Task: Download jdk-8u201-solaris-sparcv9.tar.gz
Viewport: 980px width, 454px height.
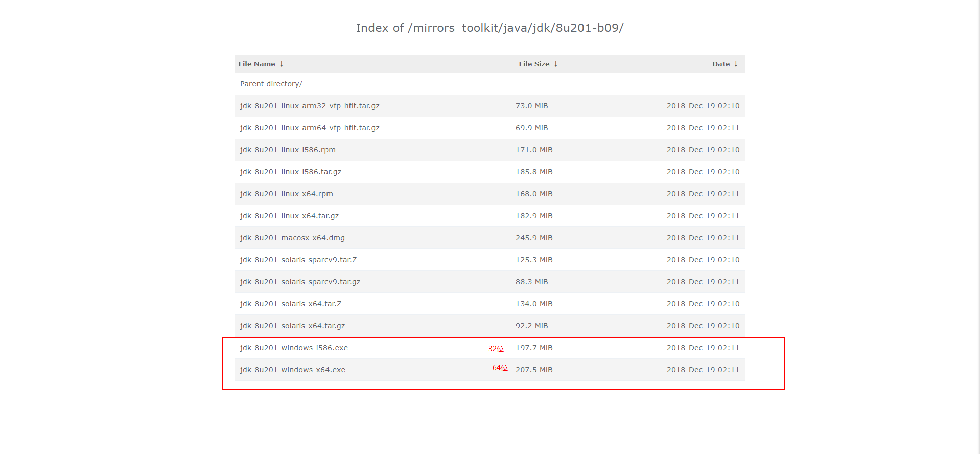Action: click(x=300, y=282)
